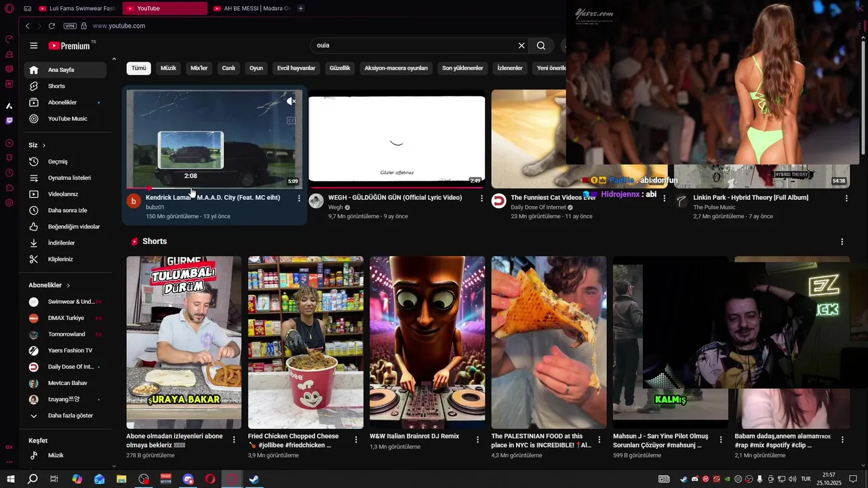The height and width of the screenshot is (488, 868).
Task: Open the bubz01 channel link
Action: click(155, 207)
